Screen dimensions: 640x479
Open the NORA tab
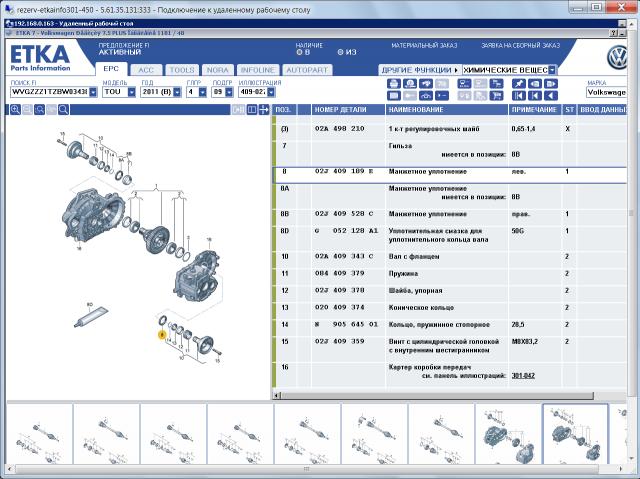(x=218, y=70)
